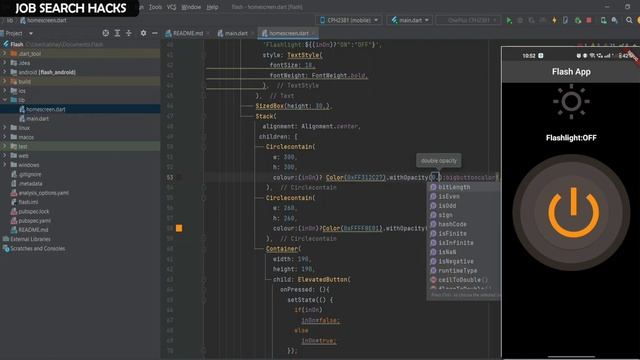
Task: Click the red Stop button in toolbar
Action: [x=589, y=20]
